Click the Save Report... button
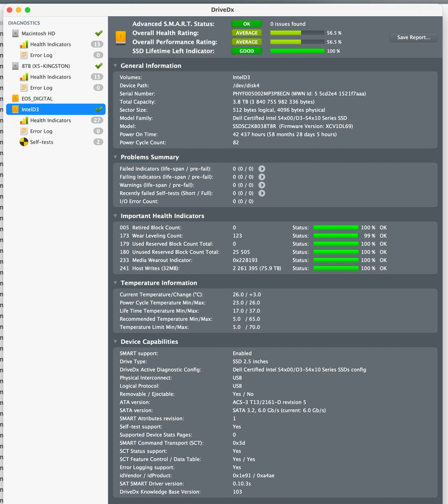Viewport: 448px width, 504px height. [x=413, y=37]
